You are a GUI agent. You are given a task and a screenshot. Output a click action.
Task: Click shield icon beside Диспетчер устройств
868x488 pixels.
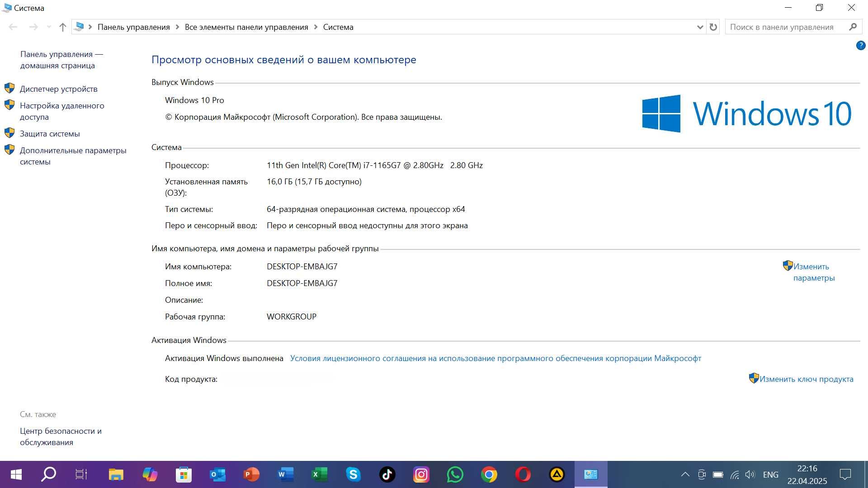[9, 88]
